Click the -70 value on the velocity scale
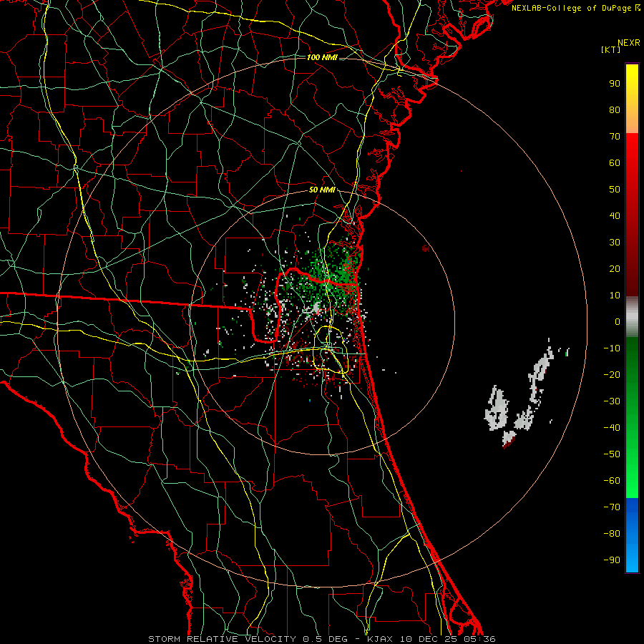This screenshot has width=644, height=644. [612, 507]
